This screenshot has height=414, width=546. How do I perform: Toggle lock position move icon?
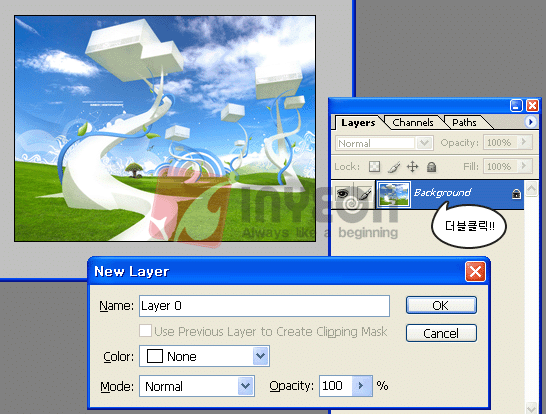pyautogui.click(x=412, y=166)
